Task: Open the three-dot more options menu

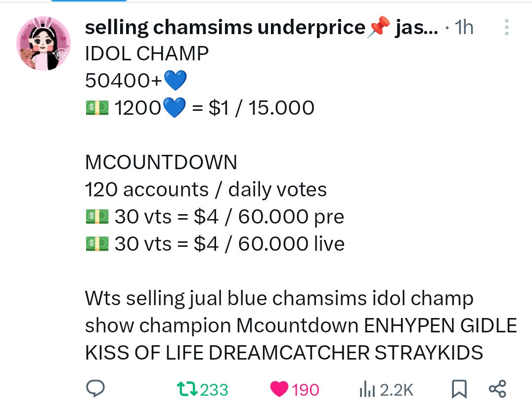Action: click(507, 27)
